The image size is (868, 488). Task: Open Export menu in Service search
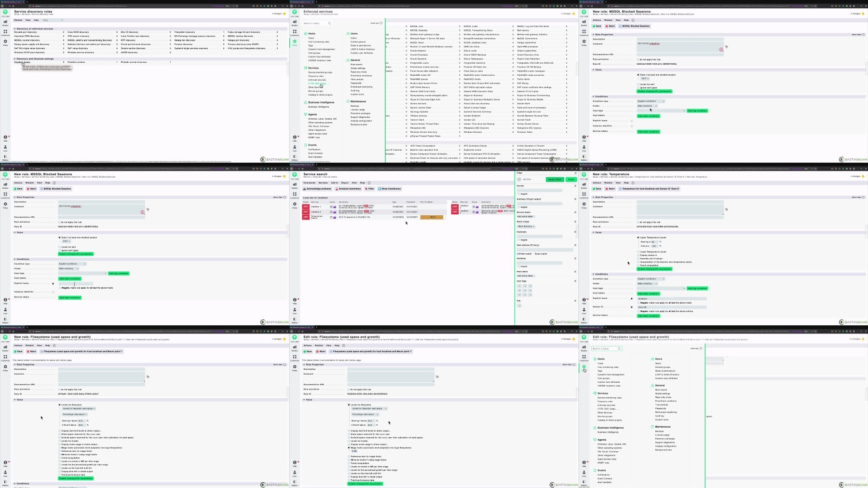click(345, 183)
